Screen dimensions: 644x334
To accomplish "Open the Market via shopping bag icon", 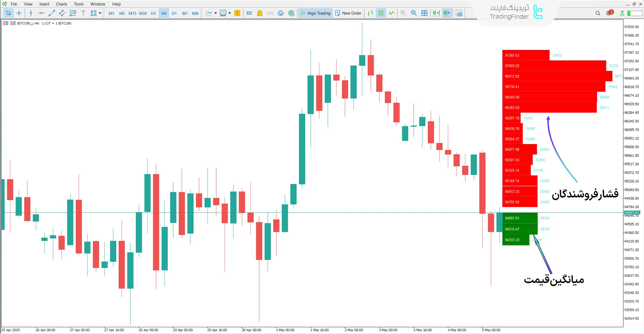I will click(260, 13).
